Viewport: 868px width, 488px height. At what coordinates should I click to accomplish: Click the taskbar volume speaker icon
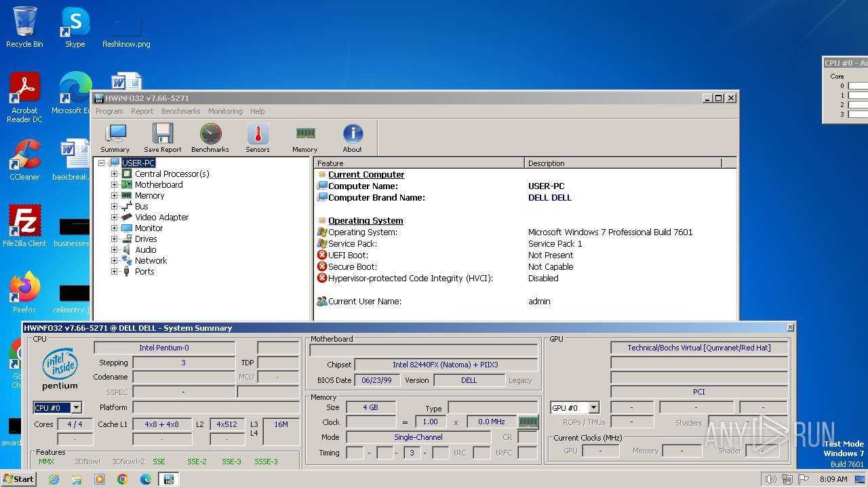770,479
